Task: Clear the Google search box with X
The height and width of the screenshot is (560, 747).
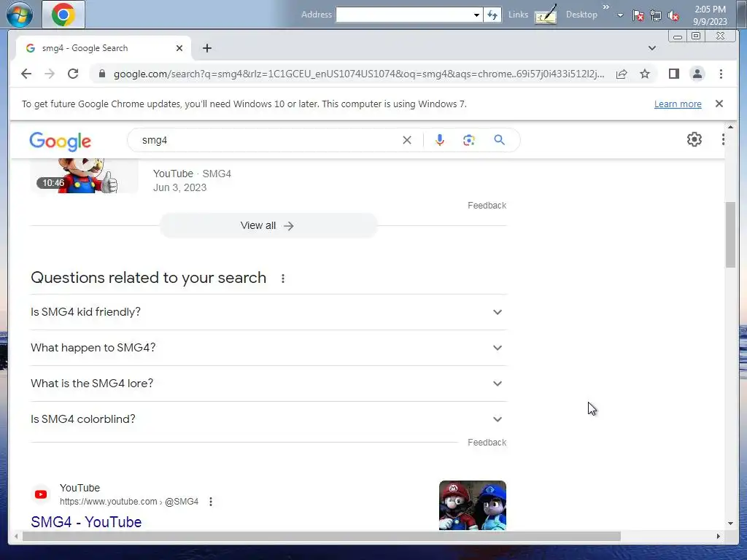Action: coord(407,140)
